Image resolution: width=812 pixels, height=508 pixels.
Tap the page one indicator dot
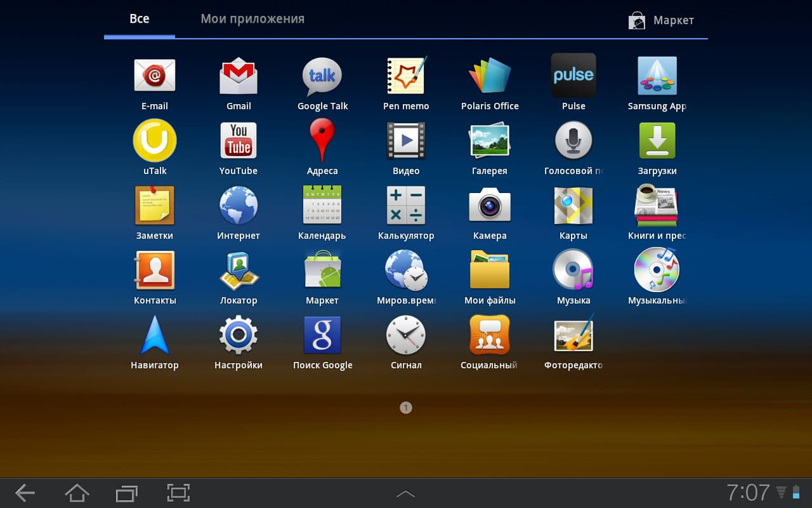click(406, 408)
